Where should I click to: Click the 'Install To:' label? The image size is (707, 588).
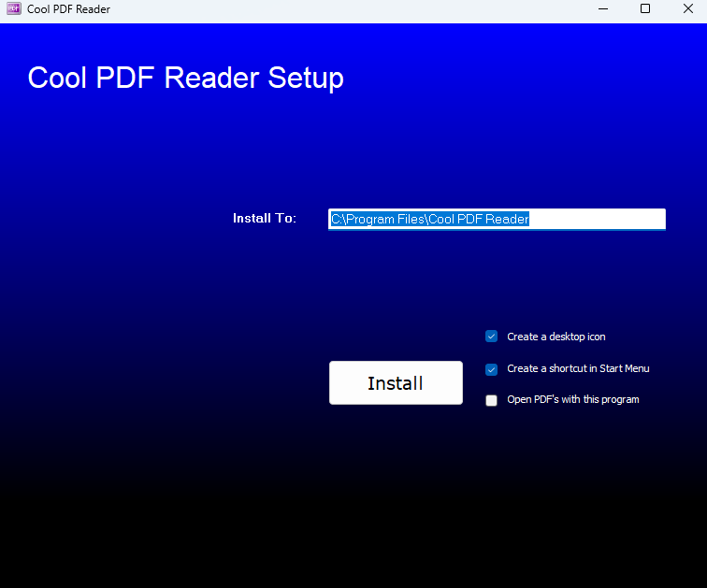click(265, 218)
